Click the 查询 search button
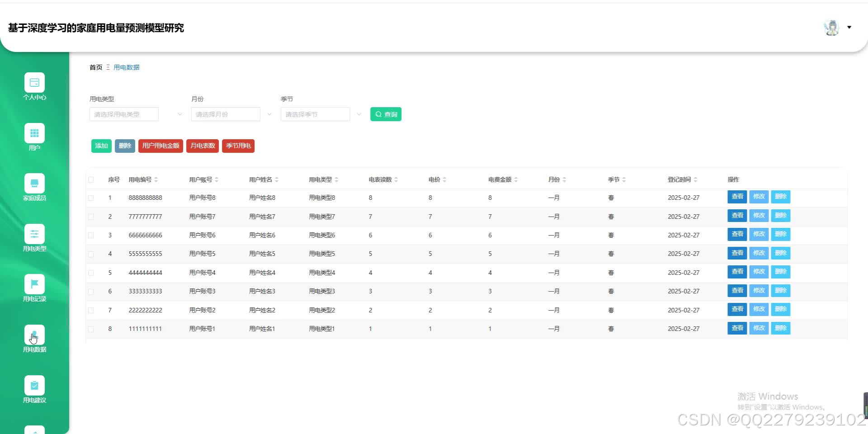868x434 pixels. tap(386, 114)
